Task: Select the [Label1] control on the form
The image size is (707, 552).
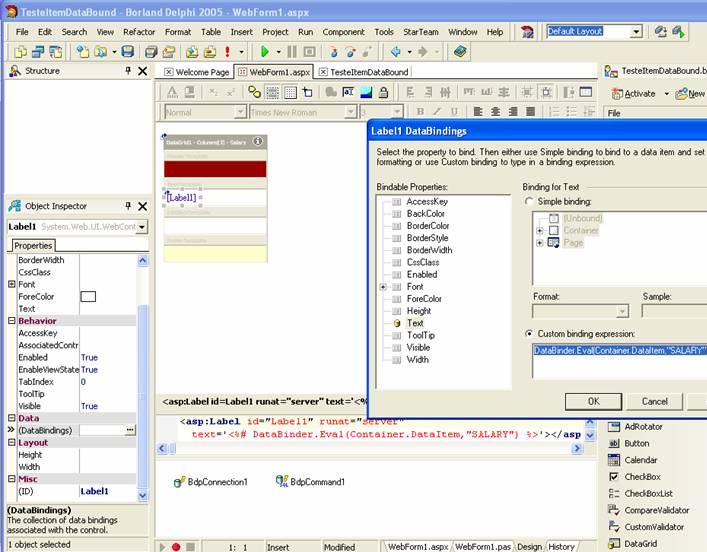Action: pyautogui.click(x=182, y=198)
